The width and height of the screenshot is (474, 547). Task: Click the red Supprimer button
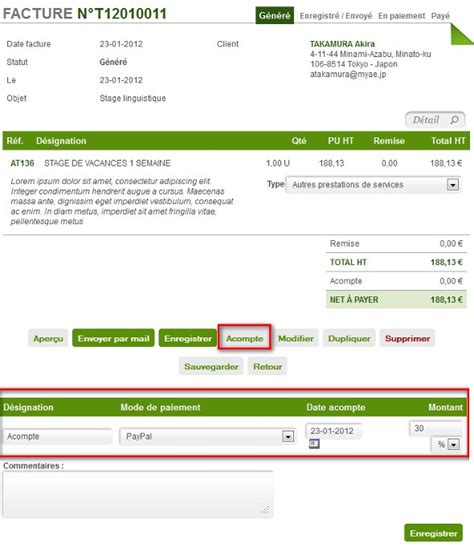[x=407, y=338]
